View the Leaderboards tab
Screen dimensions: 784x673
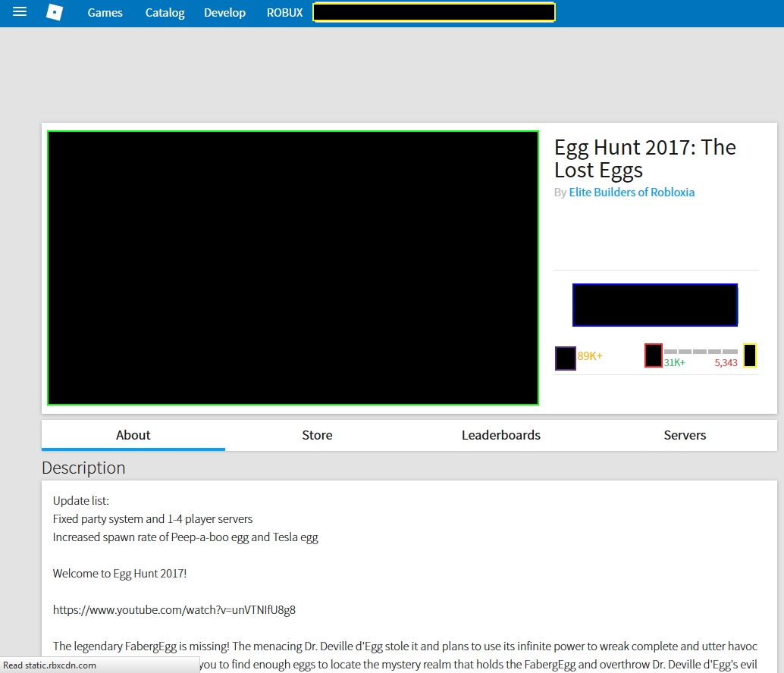click(501, 435)
